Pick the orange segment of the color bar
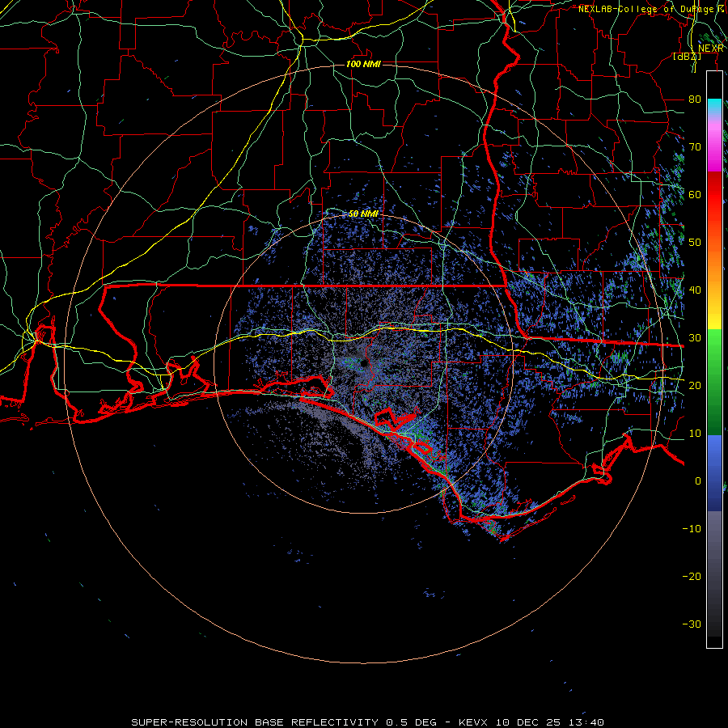The height and width of the screenshot is (728, 728). point(714,265)
